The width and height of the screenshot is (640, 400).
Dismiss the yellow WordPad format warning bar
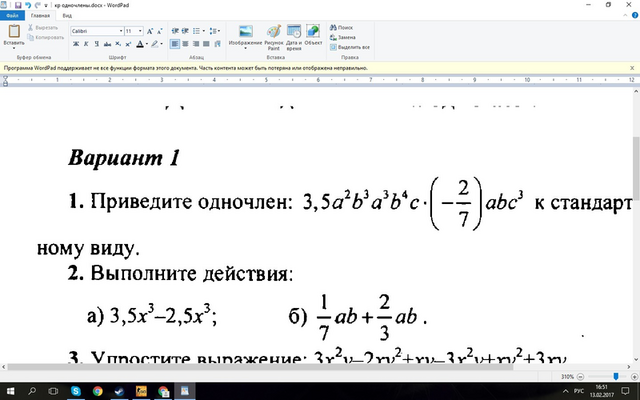coord(632,68)
